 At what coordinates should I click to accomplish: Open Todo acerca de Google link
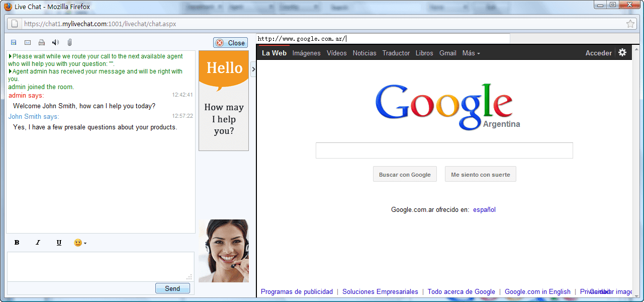pos(462,291)
